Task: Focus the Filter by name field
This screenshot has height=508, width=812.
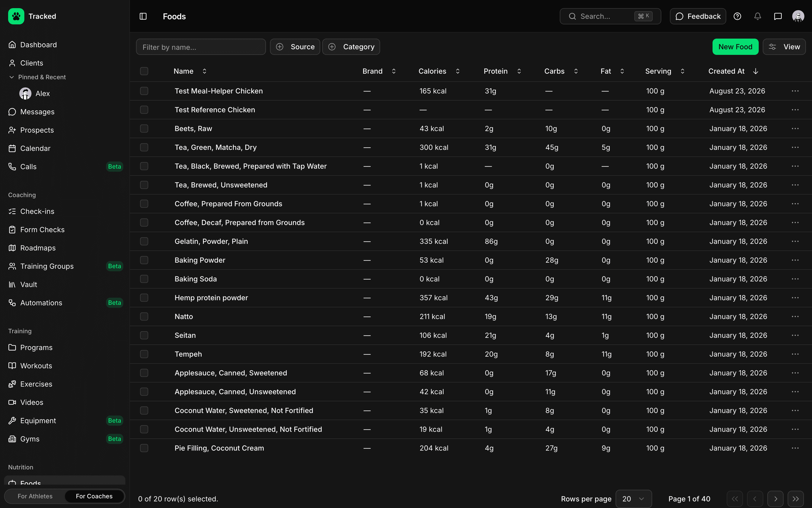Action: [x=201, y=47]
